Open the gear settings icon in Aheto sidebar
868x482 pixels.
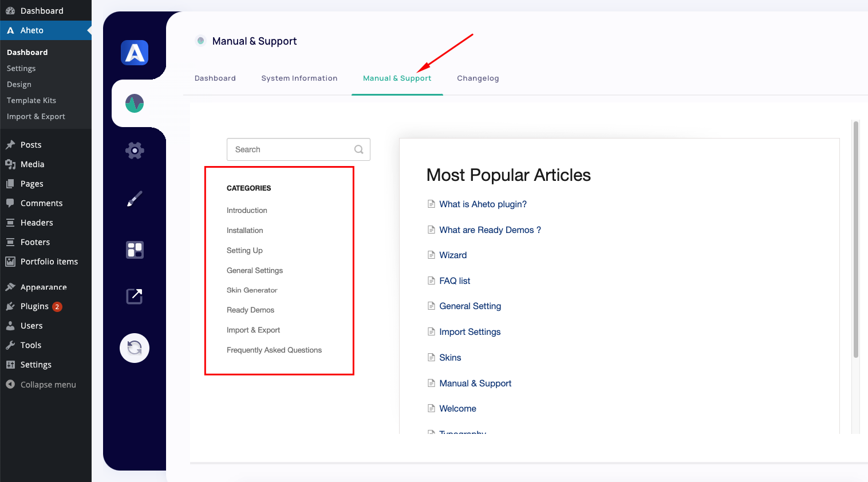click(x=135, y=151)
